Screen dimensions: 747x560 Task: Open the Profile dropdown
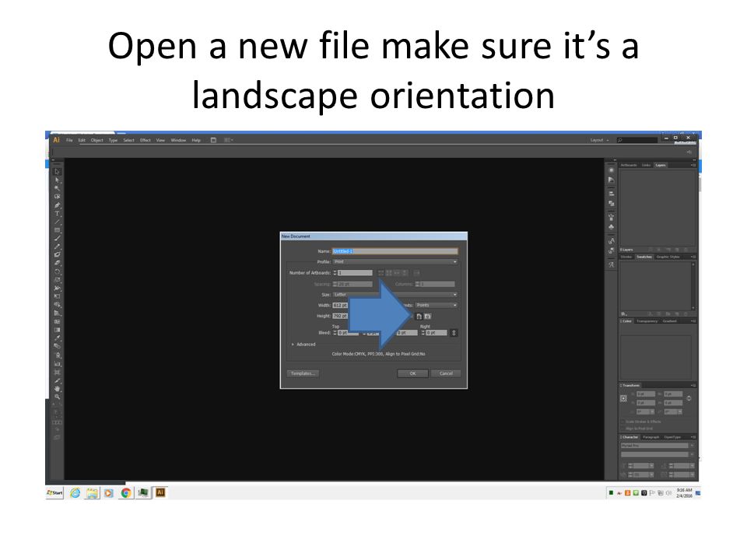[x=395, y=261]
